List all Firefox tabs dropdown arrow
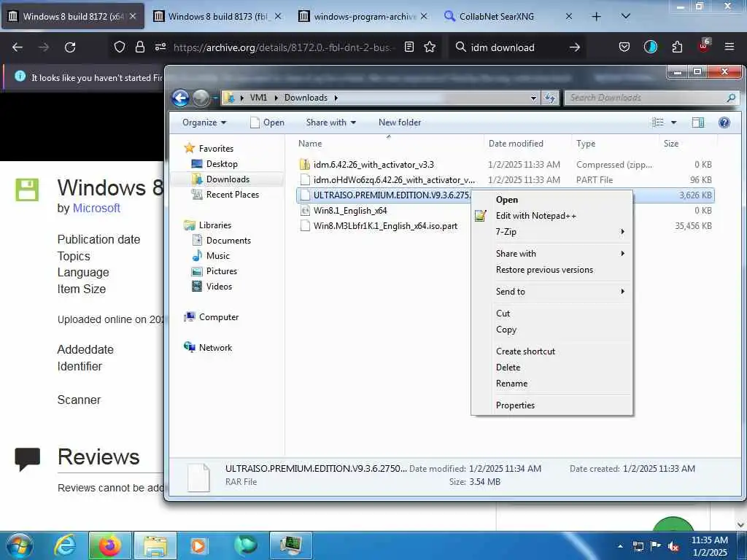Viewport: 747px width, 560px height. click(626, 17)
